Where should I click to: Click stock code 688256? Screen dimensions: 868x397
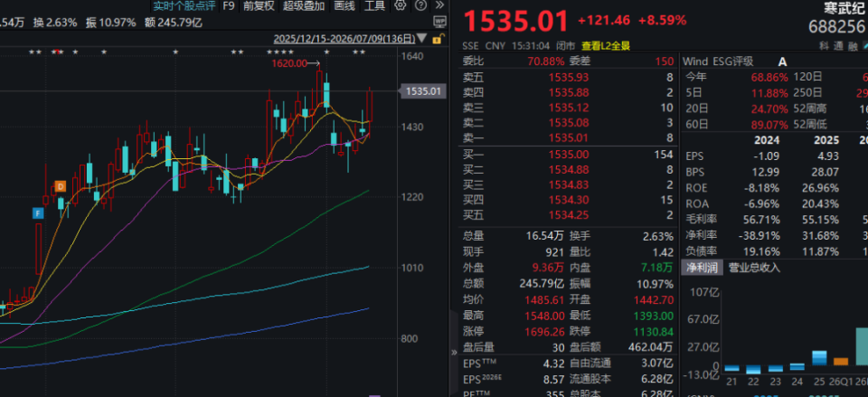(x=836, y=26)
